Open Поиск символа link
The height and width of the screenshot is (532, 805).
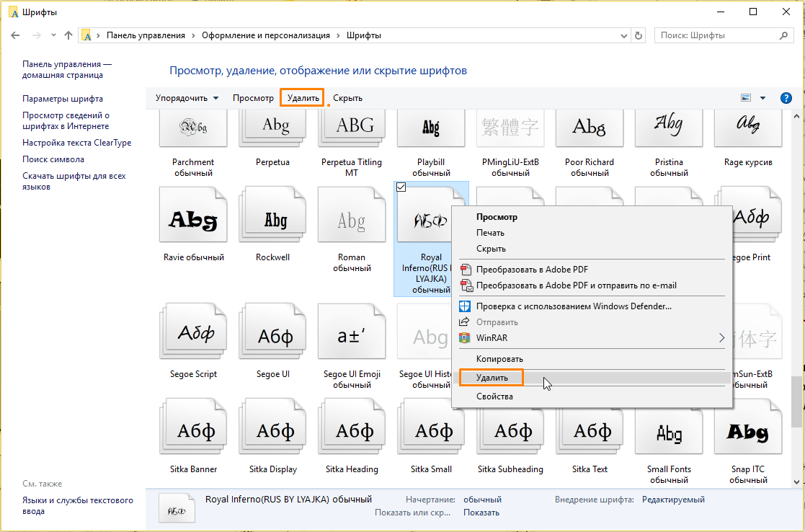pos(53,159)
